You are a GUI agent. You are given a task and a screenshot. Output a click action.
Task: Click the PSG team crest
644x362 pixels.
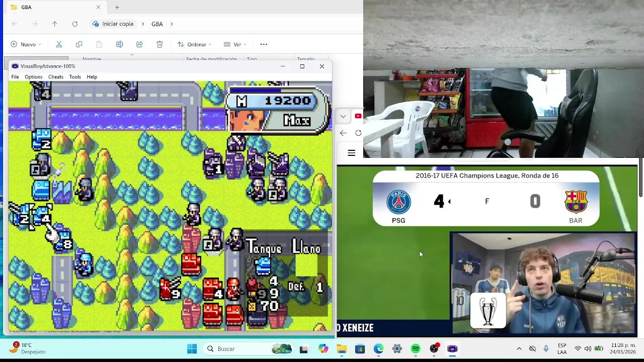(398, 202)
